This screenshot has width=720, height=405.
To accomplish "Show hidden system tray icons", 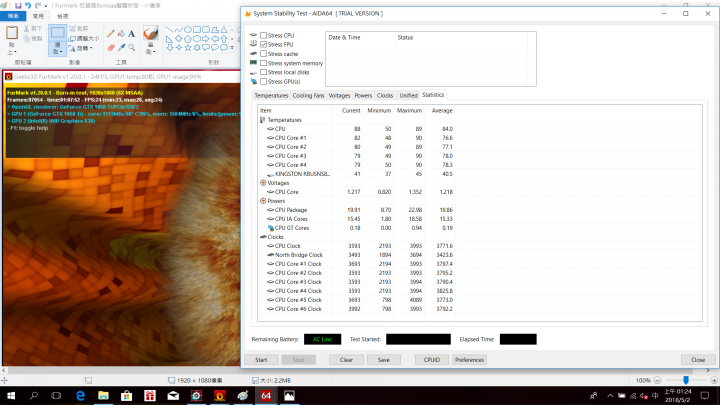I will click(x=610, y=395).
